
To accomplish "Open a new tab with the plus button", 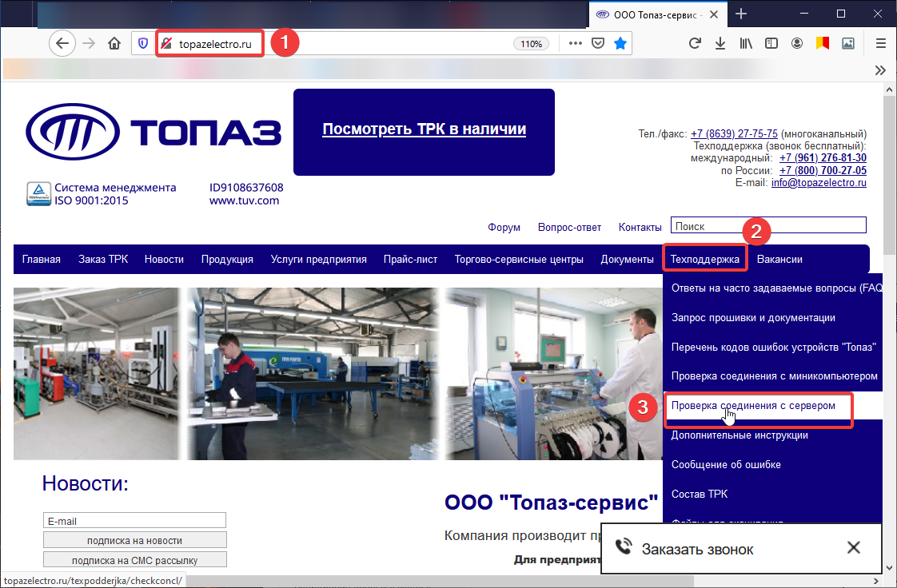I will tap(741, 14).
